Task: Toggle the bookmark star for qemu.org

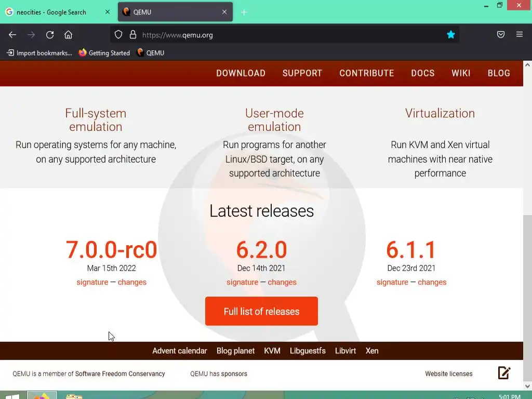Action: (450, 35)
